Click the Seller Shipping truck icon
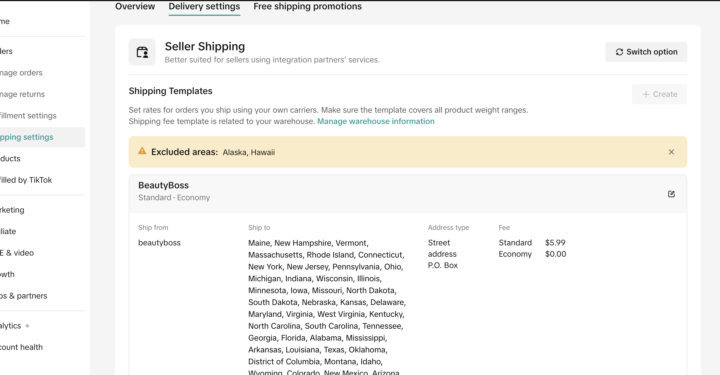 142,52
